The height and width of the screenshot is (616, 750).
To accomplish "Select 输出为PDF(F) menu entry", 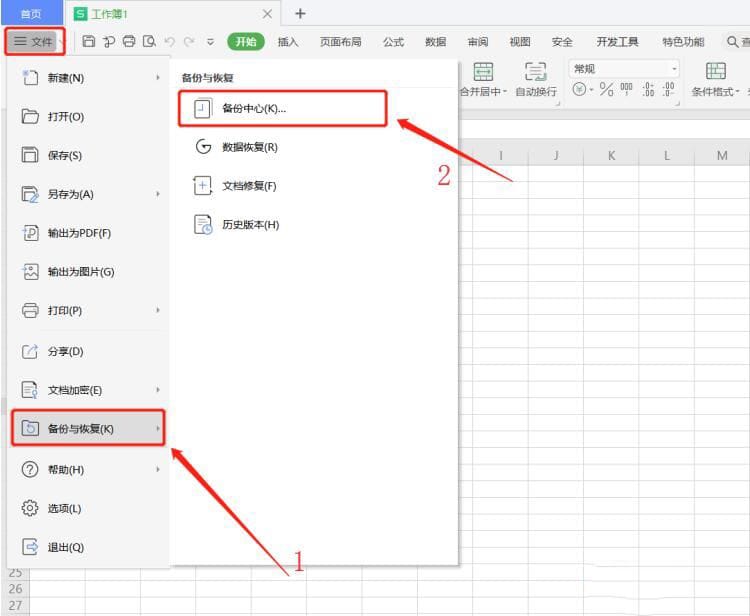I will [x=88, y=233].
